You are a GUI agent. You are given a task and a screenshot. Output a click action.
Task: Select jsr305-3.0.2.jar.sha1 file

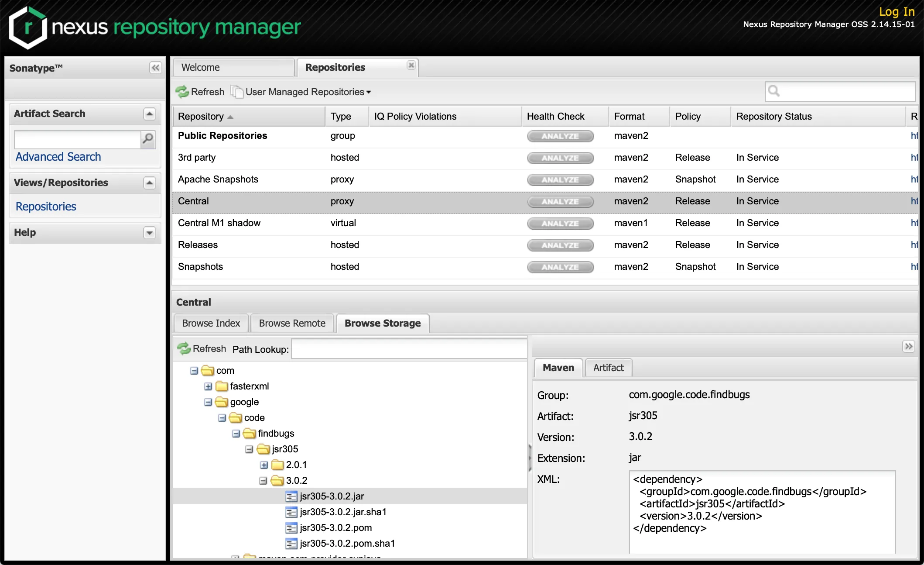pyautogui.click(x=343, y=512)
